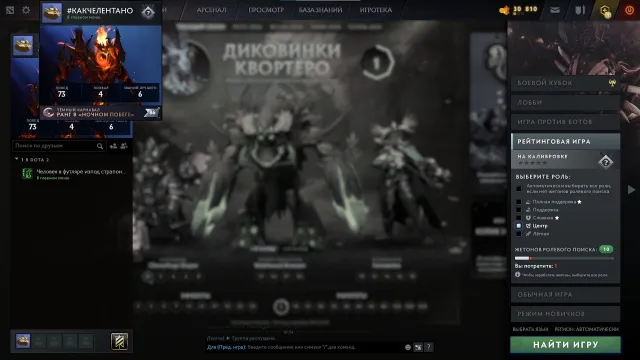Expand the Режим новичков section
The width and height of the screenshot is (640, 360).
pos(565,314)
